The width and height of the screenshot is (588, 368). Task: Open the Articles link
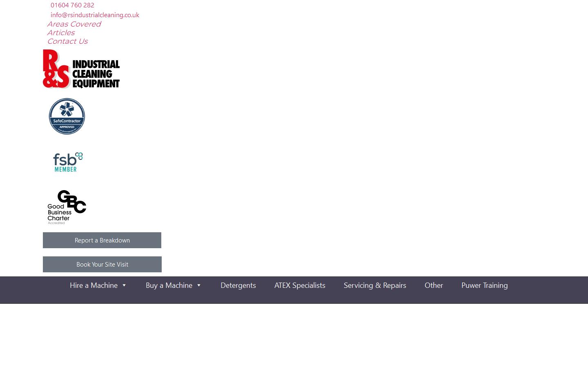(61, 33)
